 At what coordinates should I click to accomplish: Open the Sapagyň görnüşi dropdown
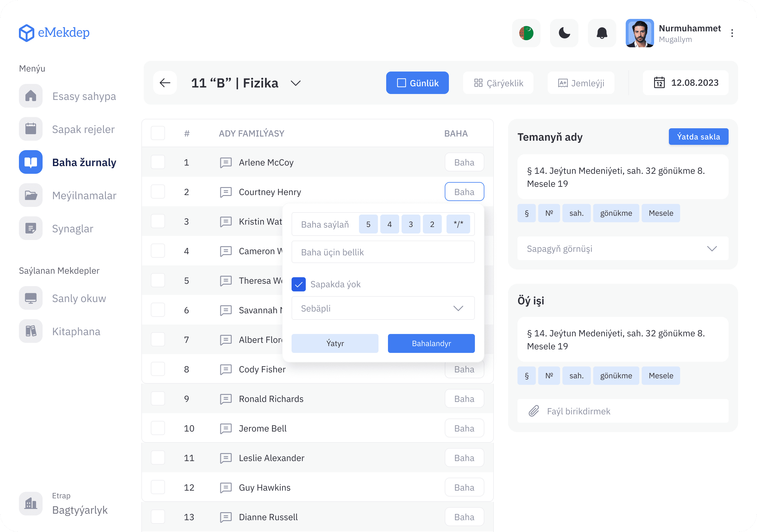622,249
